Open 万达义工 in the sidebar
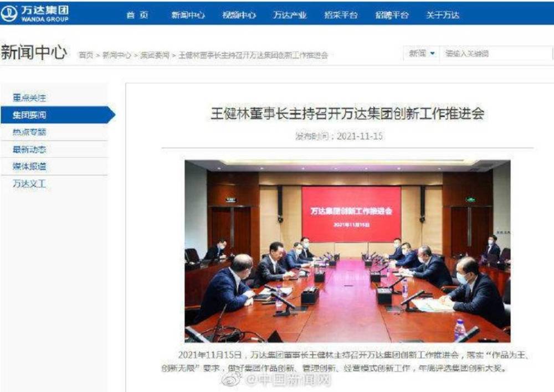The width and height of the screenshot is (554, 392). pos(29,184)
